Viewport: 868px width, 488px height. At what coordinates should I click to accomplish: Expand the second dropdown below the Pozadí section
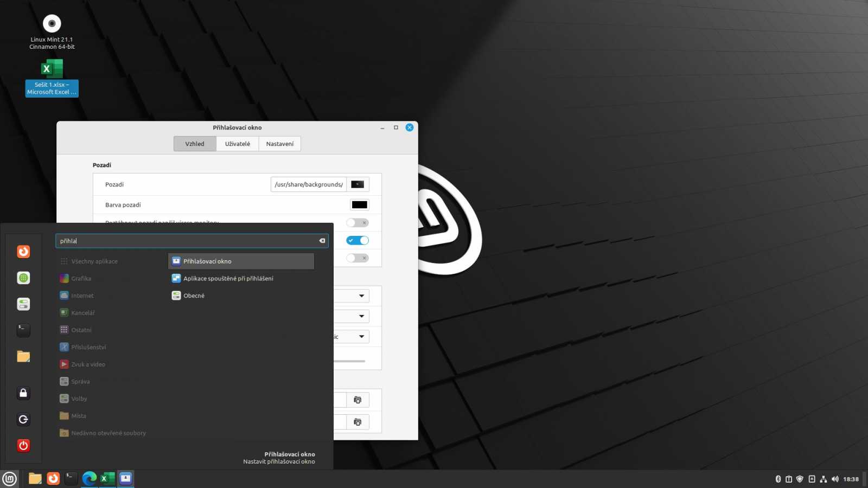pyautogui.click(x=352, y=316)
